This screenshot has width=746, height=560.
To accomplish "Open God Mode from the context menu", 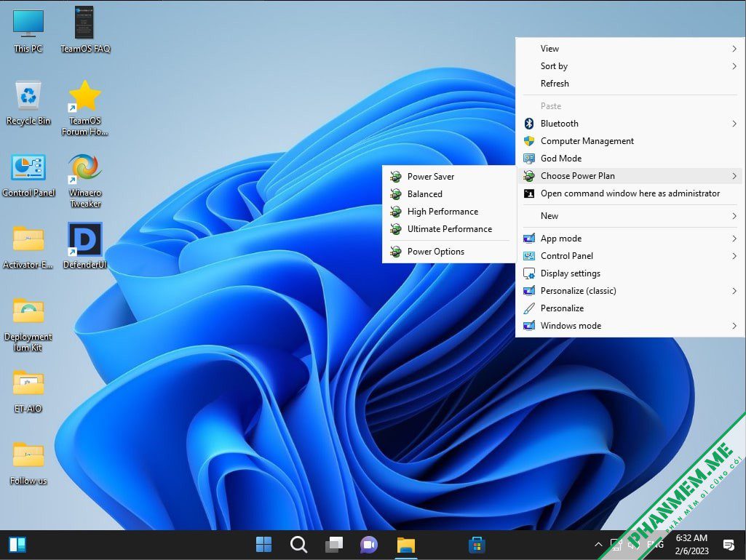I will (x=630, y=159).
